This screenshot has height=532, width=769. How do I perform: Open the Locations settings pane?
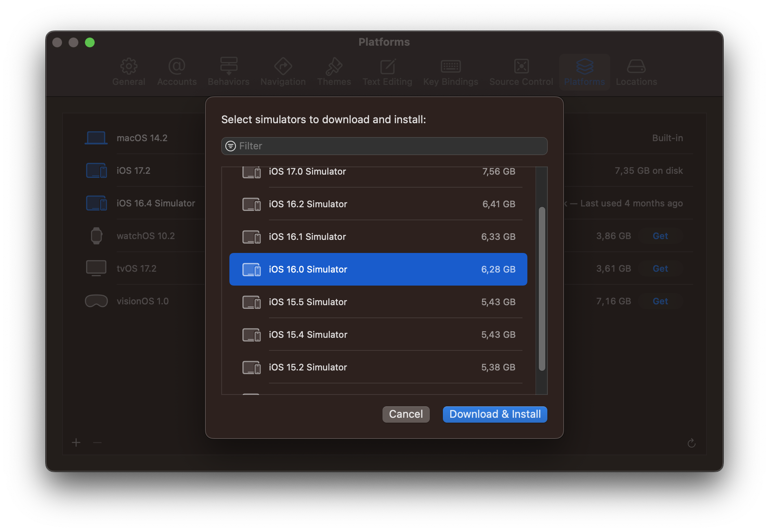(636, 72)
